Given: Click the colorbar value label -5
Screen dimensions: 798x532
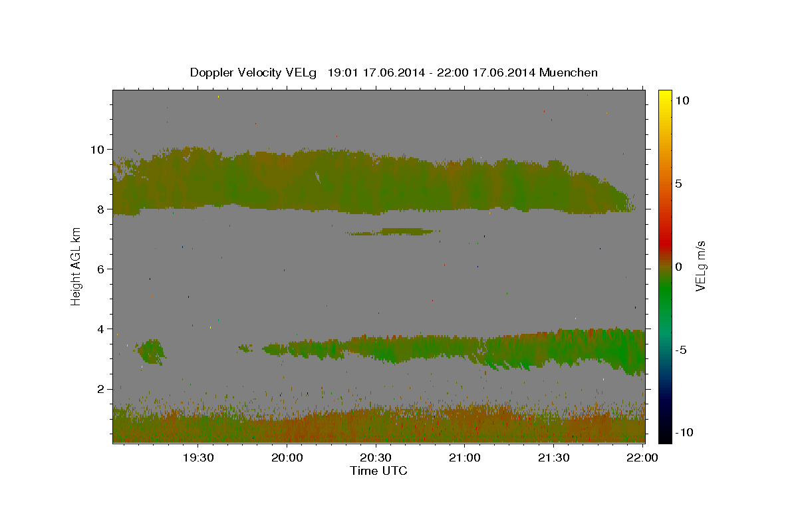Looking at the screenshot, I should point(681,350).
